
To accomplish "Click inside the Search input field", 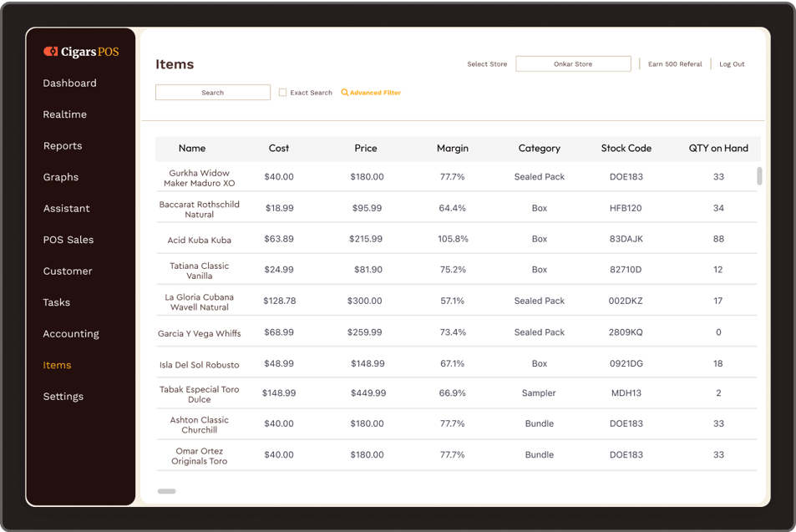I will coord(212,92).
